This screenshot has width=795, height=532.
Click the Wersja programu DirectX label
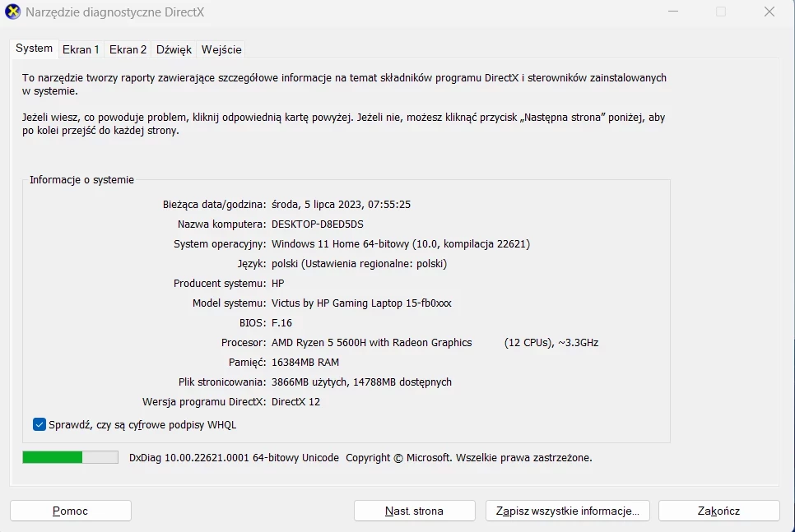tap(204, 402)
